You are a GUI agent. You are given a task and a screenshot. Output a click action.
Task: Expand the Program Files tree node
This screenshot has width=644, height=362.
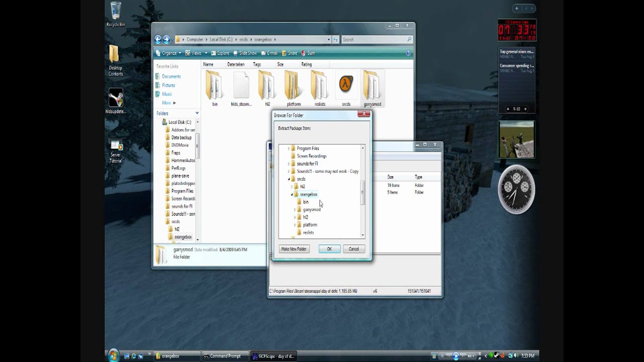(x=289, y=149)
